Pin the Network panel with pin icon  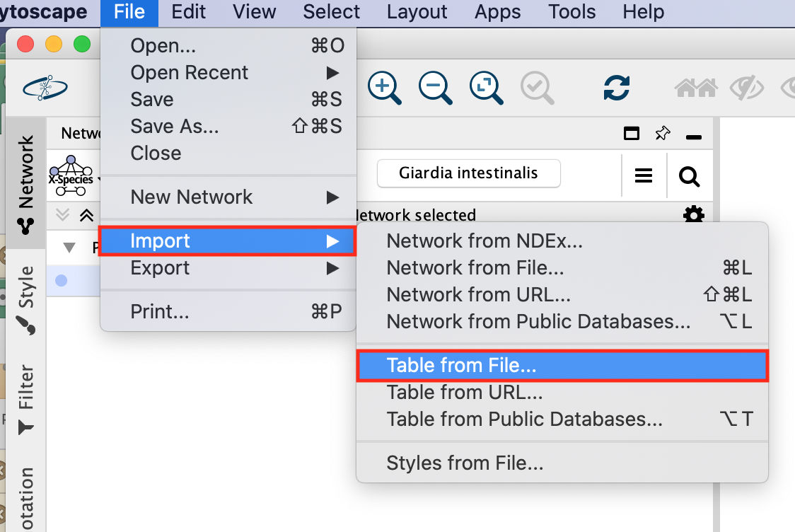[662, 133]
